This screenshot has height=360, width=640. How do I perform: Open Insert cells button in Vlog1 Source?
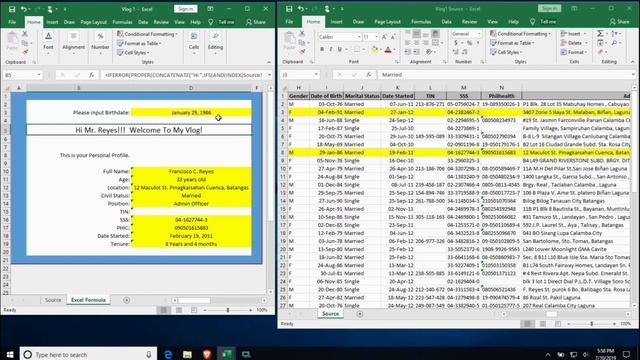click(573, 33)
